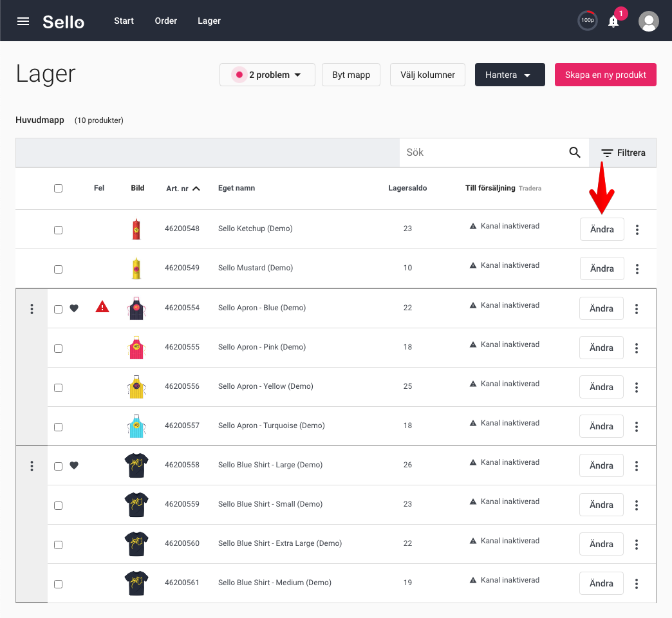Viewport: 672px width, 618px height.
Task: Open more options for Sello Mustard row
Action: tap(637, 268)
